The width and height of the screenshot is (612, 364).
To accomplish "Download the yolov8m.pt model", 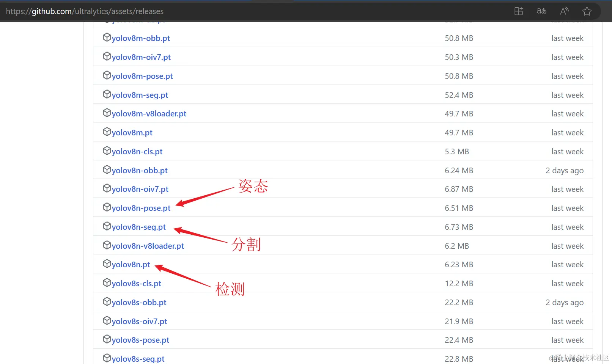I will 132,133.
